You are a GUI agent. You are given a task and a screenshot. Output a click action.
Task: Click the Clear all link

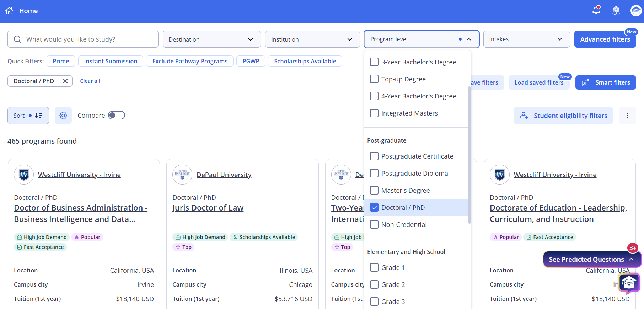tap(90, 81)
